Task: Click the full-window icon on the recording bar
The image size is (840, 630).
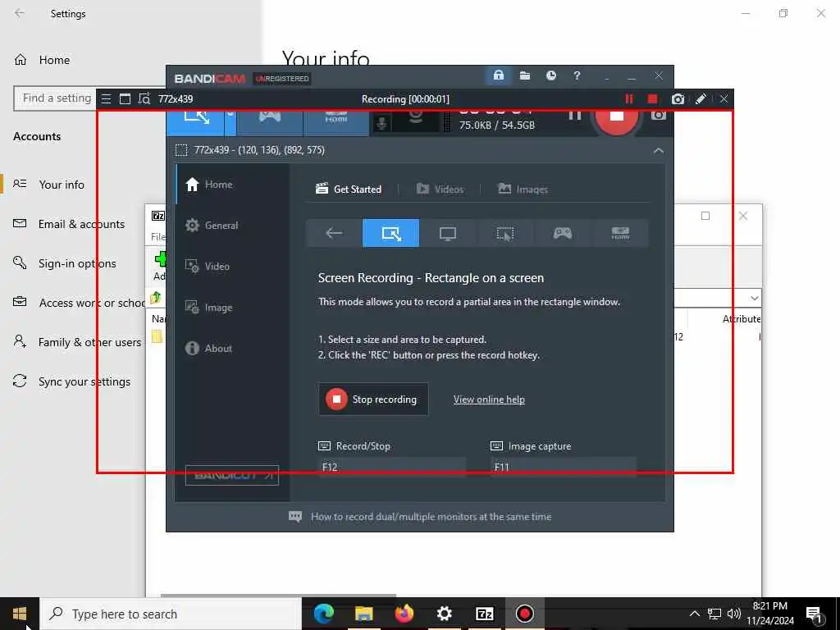Action: 125,99
